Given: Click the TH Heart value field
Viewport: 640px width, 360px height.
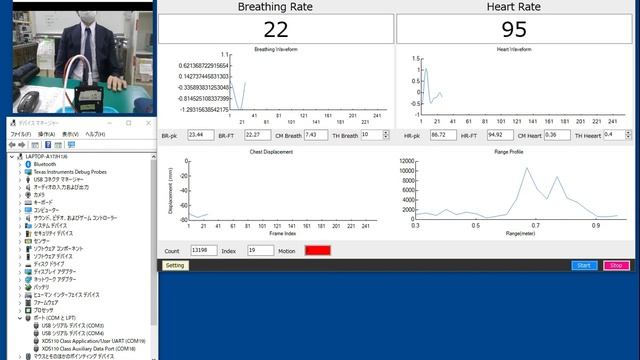Looking at the screenshot, I should point(615,135).
